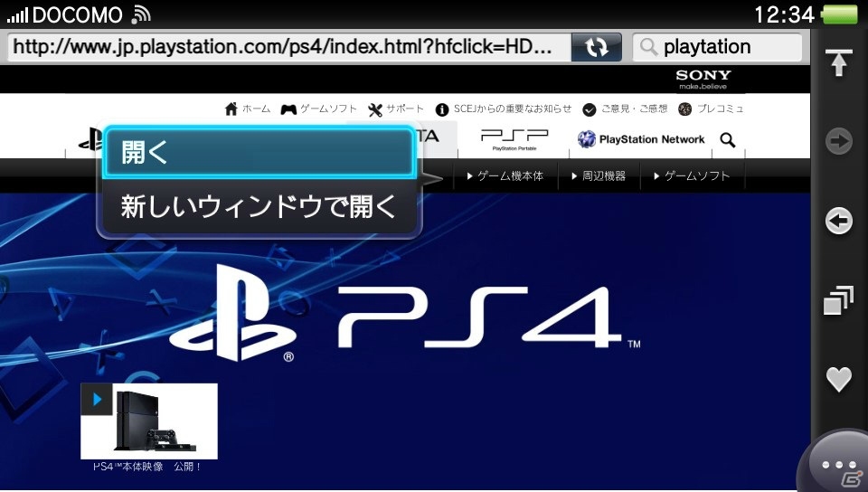Expand the ゲーム機本体 submenu

click(x=505, y=176)
